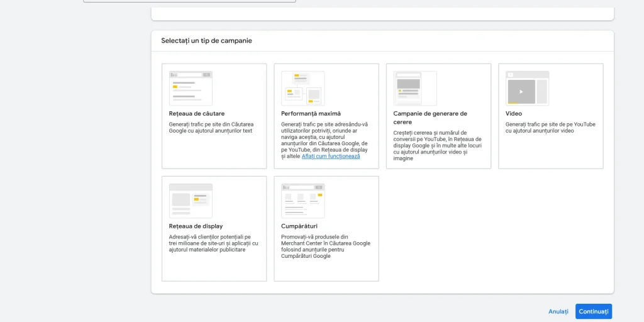Click the Campanie de generare de cerere illustration
The height and width of the screenshot is (322, 644).
415,88
